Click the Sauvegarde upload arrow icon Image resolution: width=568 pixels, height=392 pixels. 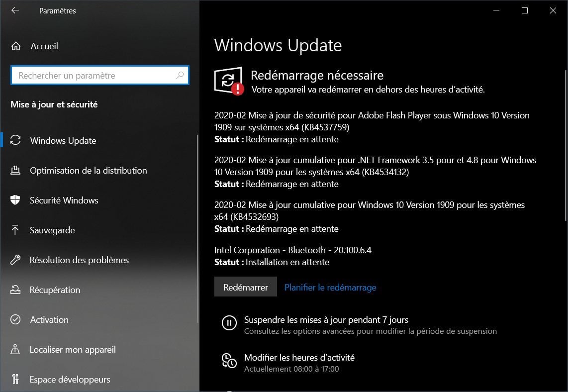(x=15, y=230)
